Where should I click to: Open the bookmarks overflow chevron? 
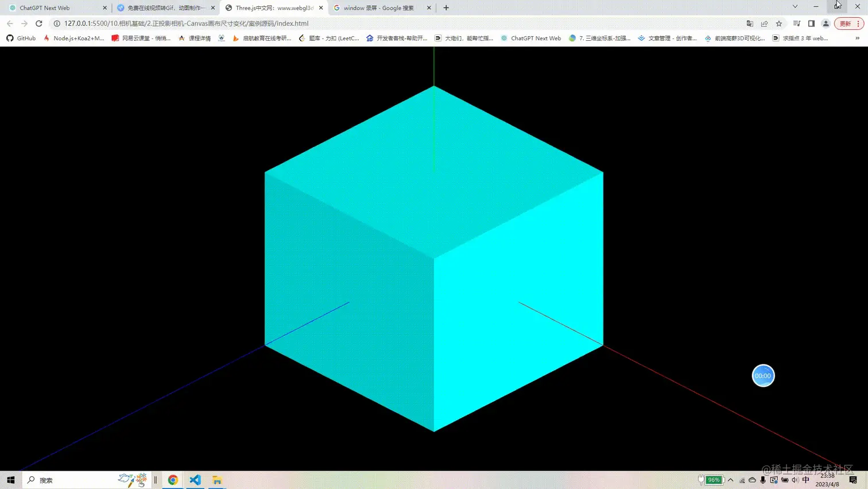(857, 38)
